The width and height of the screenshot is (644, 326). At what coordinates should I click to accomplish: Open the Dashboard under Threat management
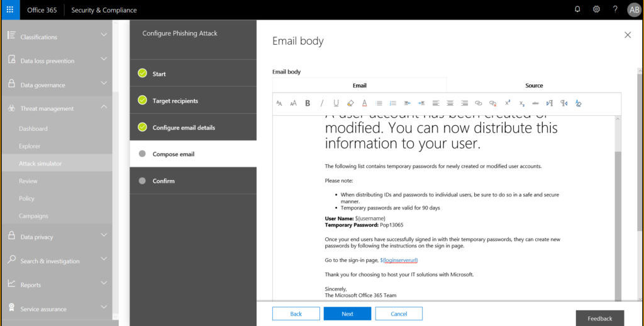tap(33, 128)
